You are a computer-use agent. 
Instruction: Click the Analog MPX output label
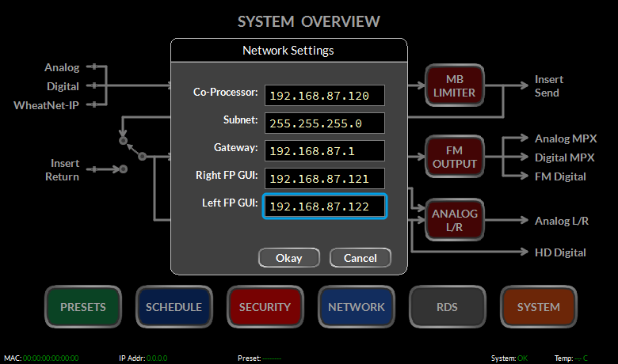(566, 138)
